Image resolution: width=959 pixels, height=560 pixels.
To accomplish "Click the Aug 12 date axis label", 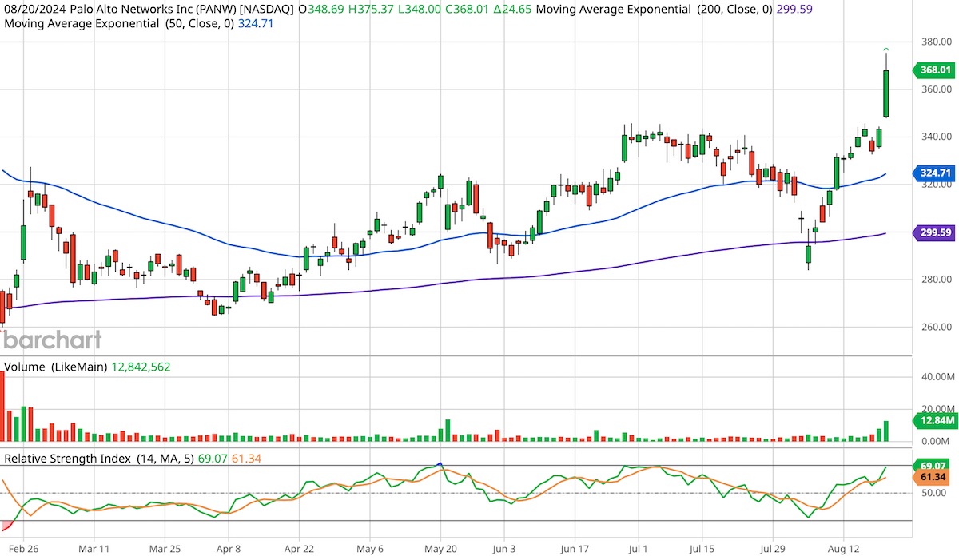I will coord(845,550).
